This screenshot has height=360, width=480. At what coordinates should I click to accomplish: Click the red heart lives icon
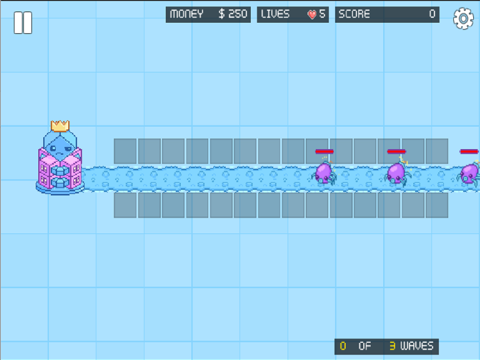[312, 14]
